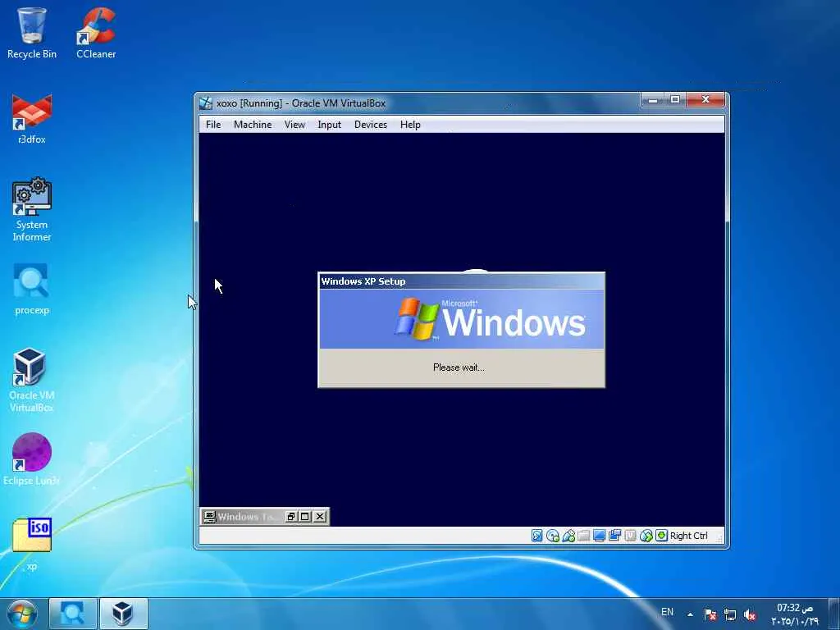Open the View menu
Screen dimensions: 840x630
(294, 125)
